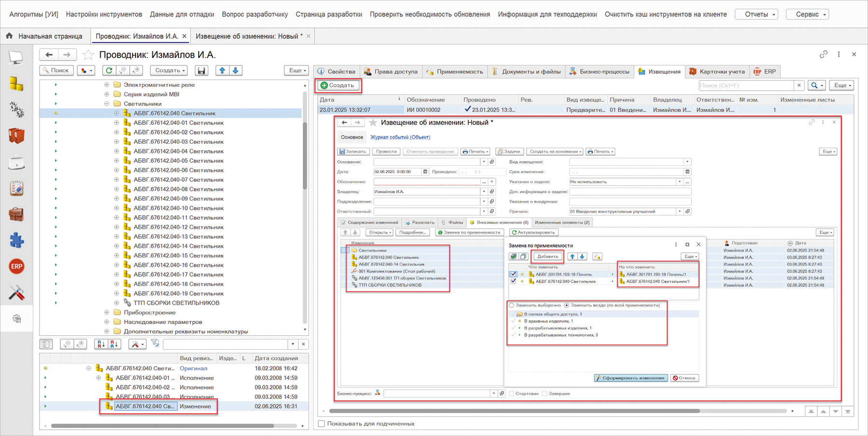Screen dimensions: 868x436
Task: Click the monitor icon in left sidebar
Action: click(x=16, y=58)
